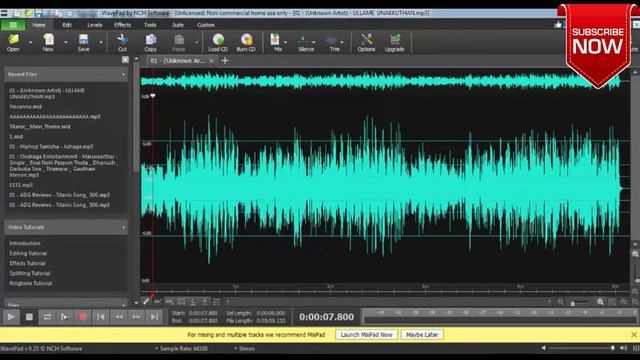Switch to the Tools tab
The image size is (640, 360).
(x=150, y=25)
